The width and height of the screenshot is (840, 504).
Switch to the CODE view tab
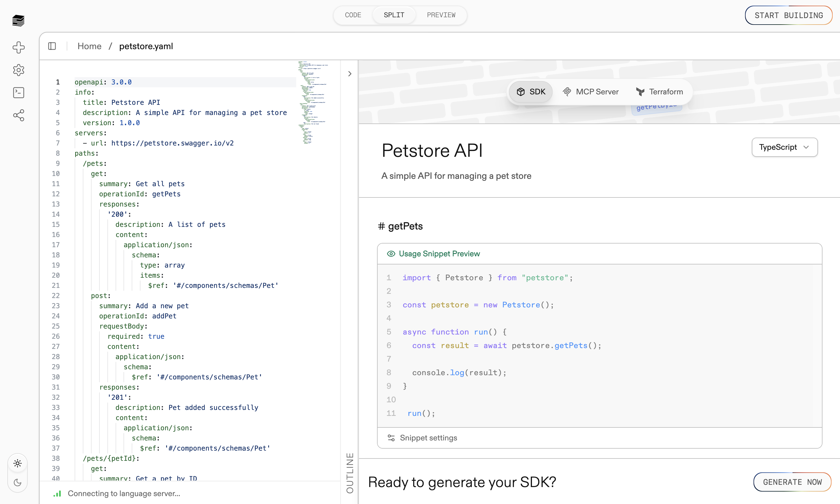353,15
